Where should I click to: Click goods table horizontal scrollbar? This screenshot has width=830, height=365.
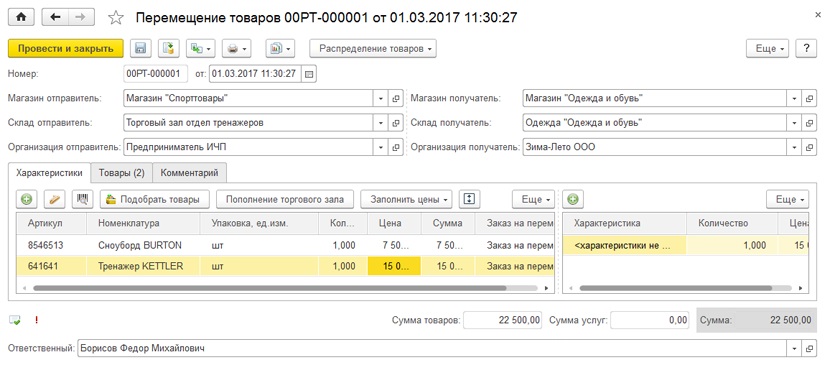pyautogui.click(x=269, y=288)
